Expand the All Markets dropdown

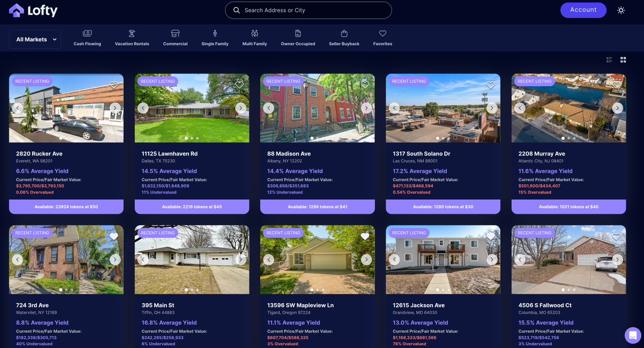[35, 39]
